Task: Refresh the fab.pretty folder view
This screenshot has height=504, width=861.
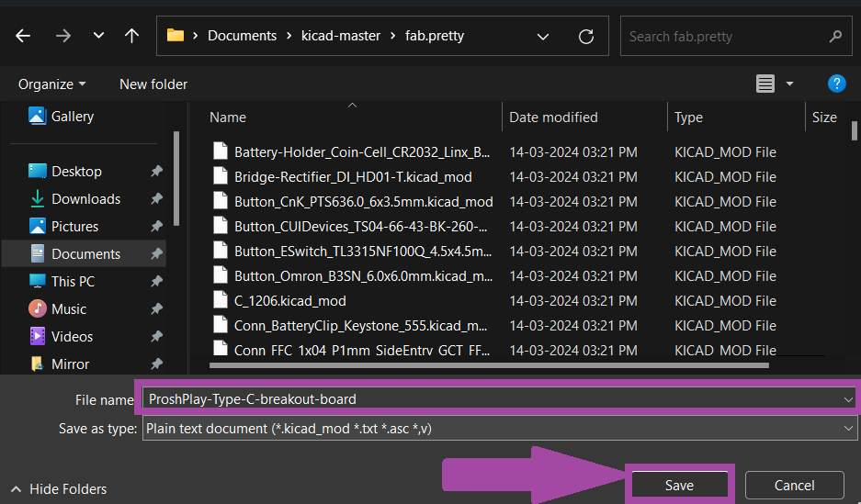Action: (x=586, y=37)
